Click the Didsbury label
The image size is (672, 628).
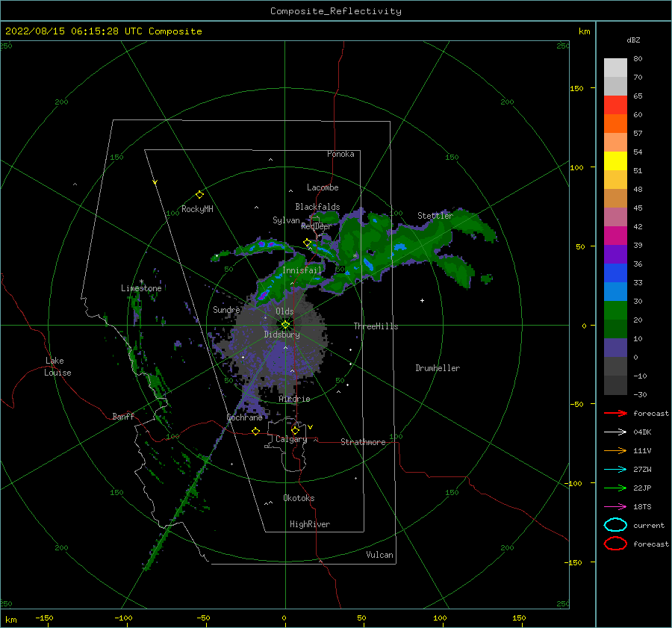pos(282,335)
